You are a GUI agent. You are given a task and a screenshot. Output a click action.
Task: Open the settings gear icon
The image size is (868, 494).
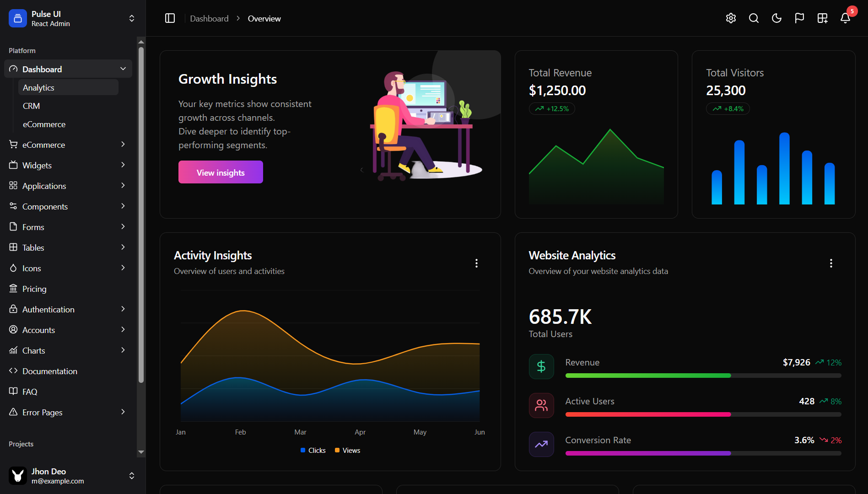pos(731,18)
